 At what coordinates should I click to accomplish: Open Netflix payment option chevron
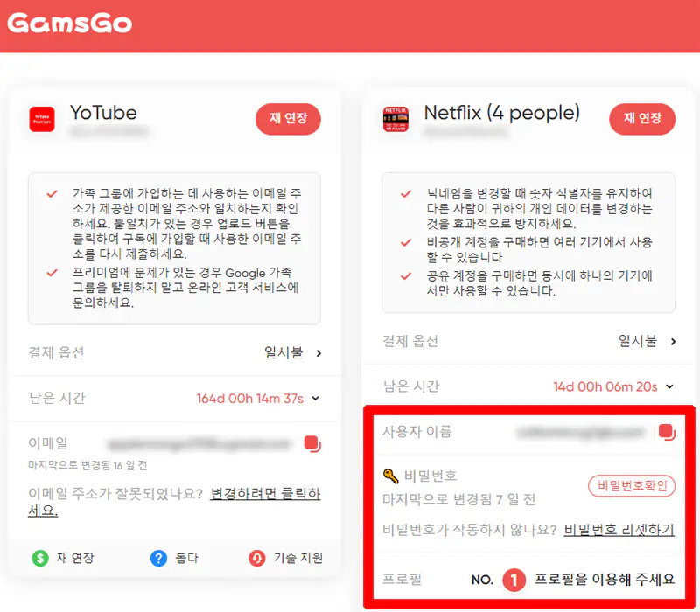click(673, 342)
